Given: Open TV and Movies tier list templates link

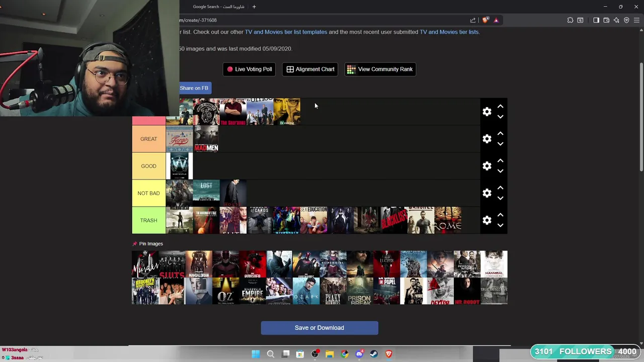Looking at the screenshot, I should [x=286, y=32].
